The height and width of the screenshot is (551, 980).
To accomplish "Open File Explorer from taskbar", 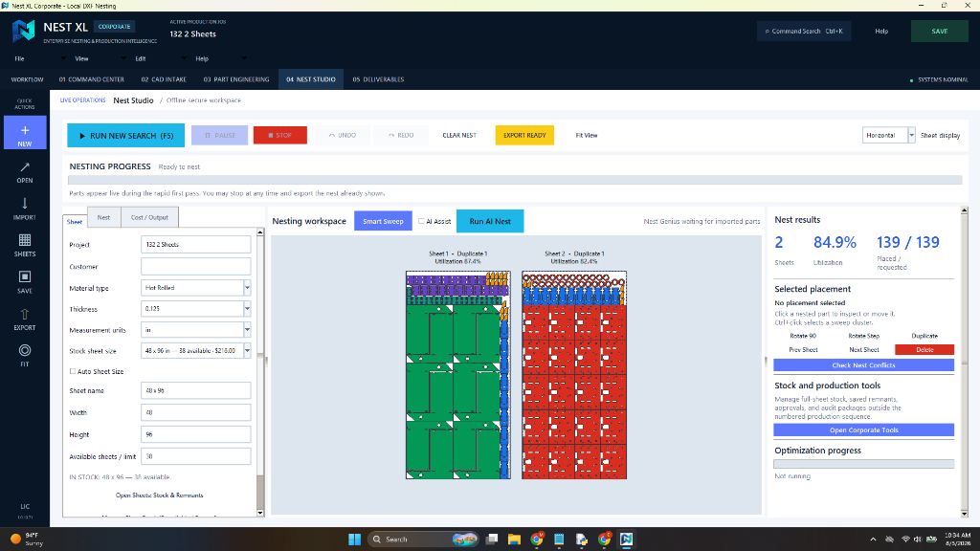I will click(514, 540).
